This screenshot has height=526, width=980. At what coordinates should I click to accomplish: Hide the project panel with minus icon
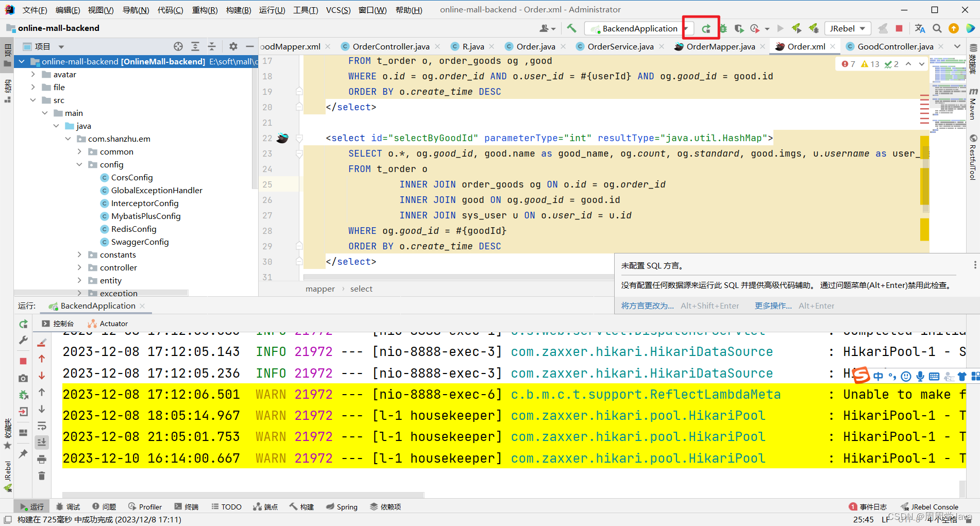(250, 46)
